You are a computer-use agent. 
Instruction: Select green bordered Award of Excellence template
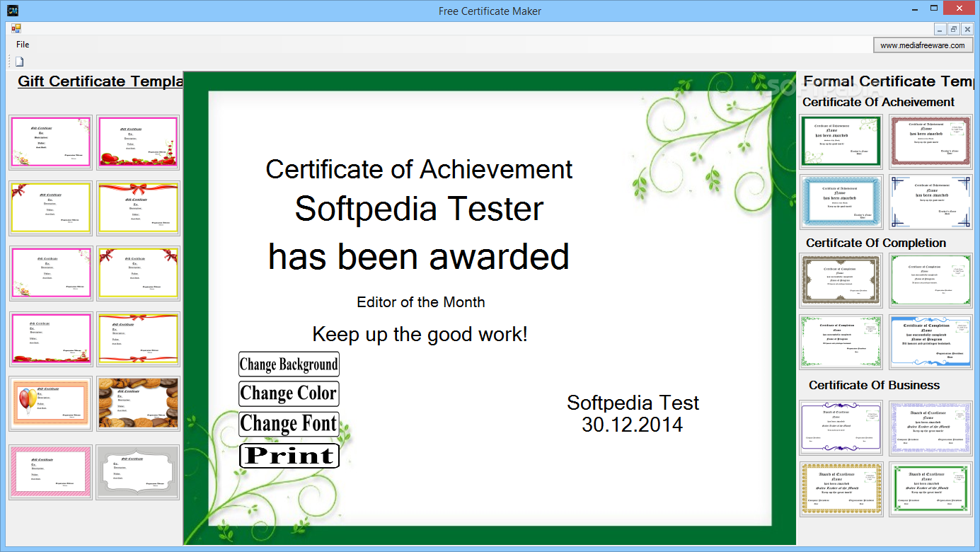pos(930,489)
